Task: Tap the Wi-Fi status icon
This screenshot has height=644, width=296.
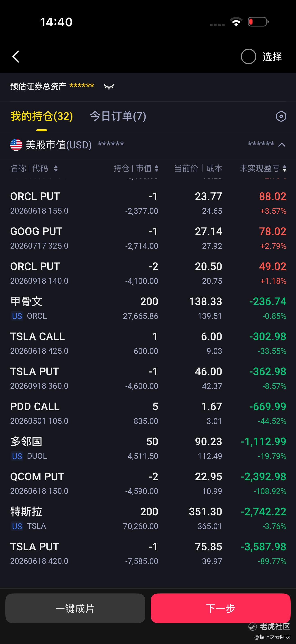Action: click(x=236, y=22)
